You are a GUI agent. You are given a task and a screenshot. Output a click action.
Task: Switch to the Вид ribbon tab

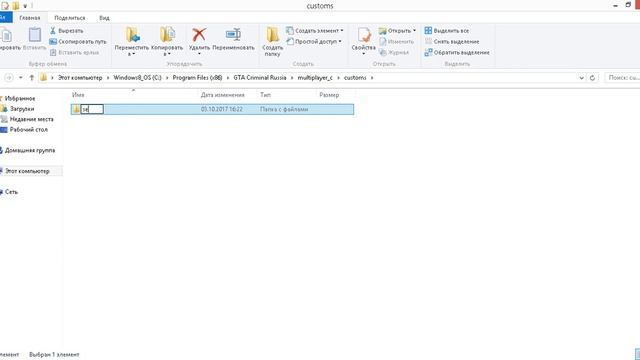click(104, 18)
